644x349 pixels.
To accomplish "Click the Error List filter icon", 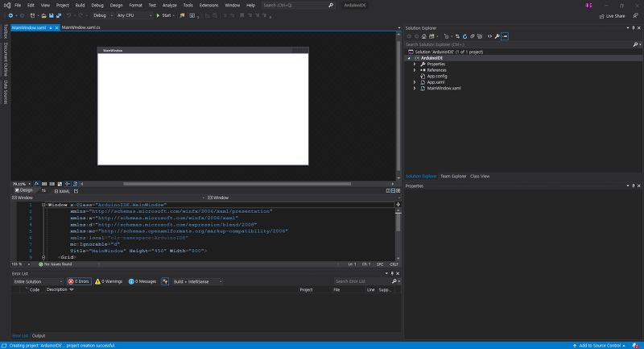I will click(x=165, y=281).
